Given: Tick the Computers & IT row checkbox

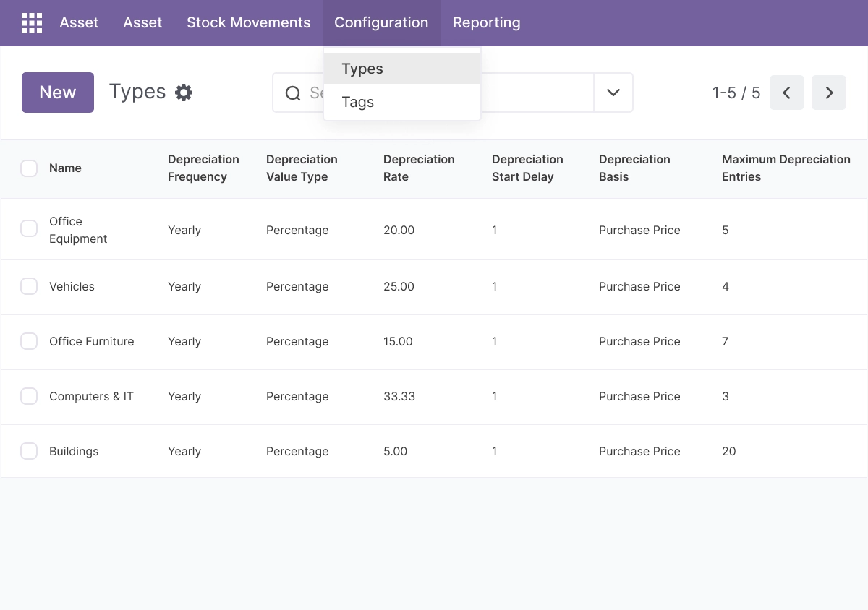Looking at the screenshot, I should tap(29, 396).
